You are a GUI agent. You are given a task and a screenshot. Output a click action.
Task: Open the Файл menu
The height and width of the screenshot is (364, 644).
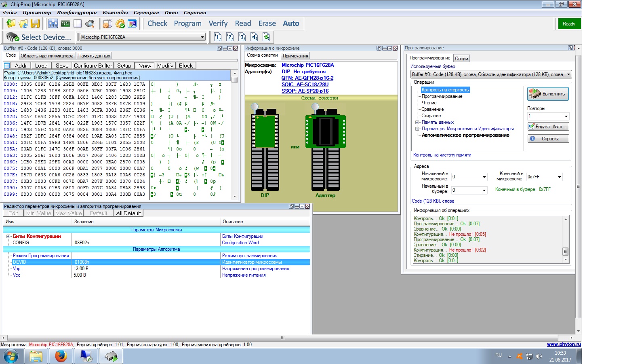tap(10, 13)
